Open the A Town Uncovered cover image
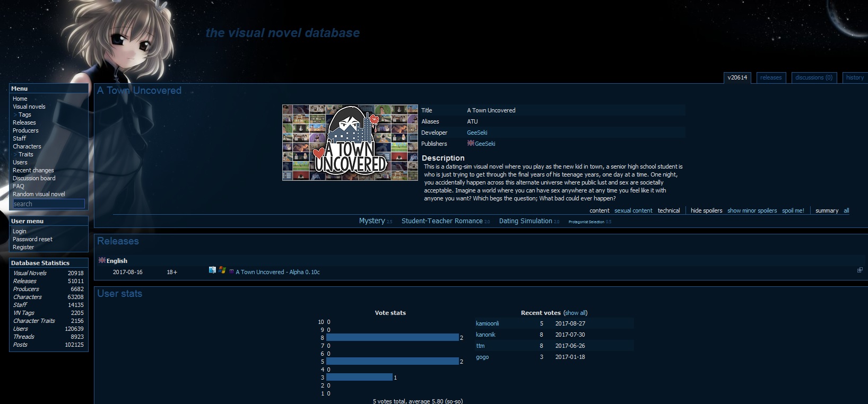Screen dimensions: 868x404 pos(350,143)
